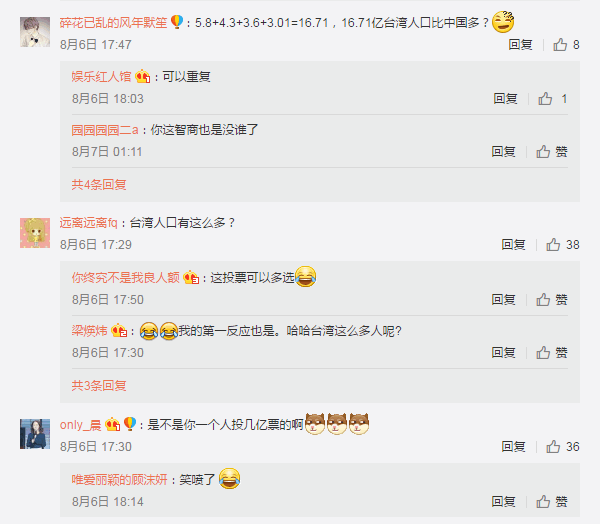The width and height of the screenshot is (600, 524).
Task: Reply to 远离远离fq's comment
Action: [514, 245]
